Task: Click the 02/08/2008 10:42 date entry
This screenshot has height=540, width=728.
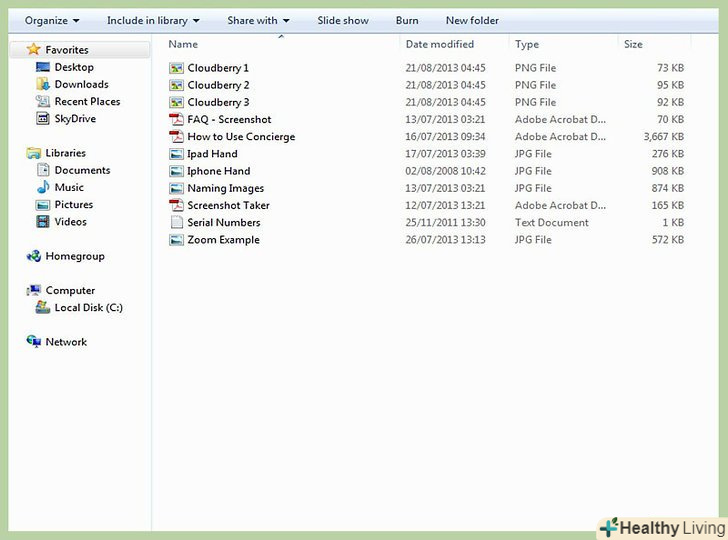Action: 445,171
